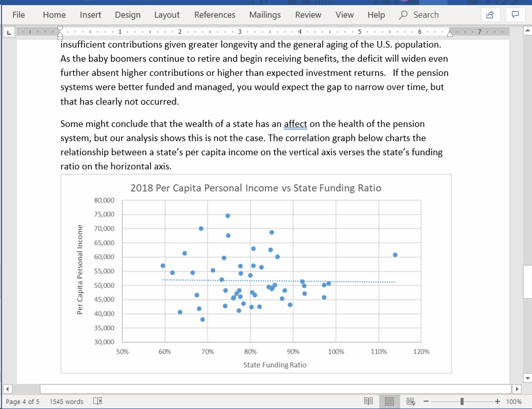Click the 100% zoom level button

514,401
